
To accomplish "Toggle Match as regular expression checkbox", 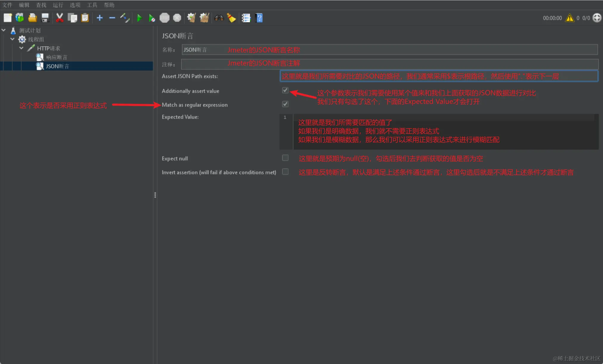I will click(285, 104).
